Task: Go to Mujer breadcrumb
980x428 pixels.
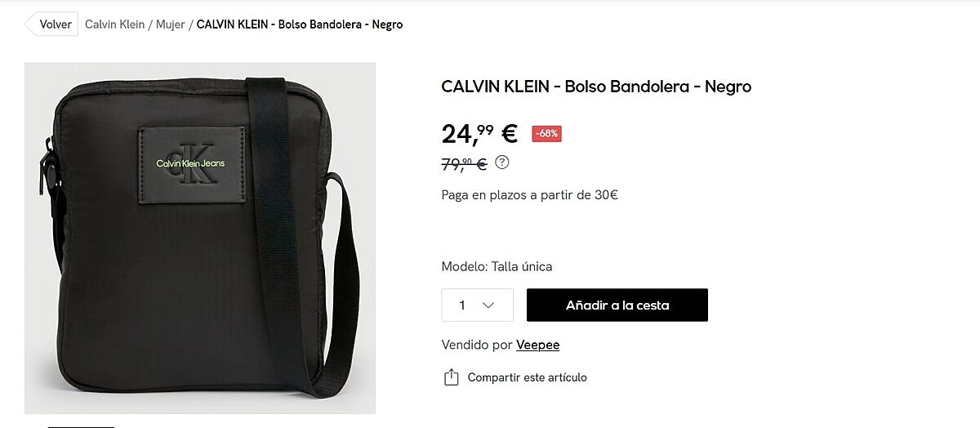Action: point(171,25)
